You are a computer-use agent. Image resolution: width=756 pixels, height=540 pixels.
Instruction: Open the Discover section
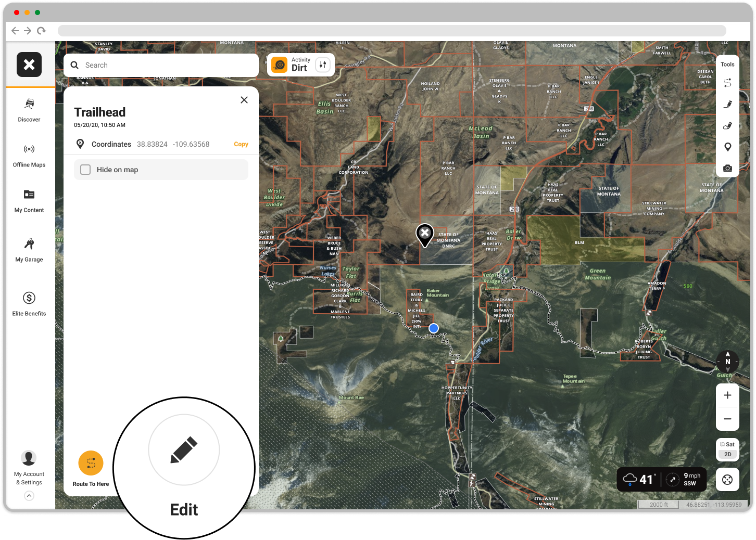29,110
